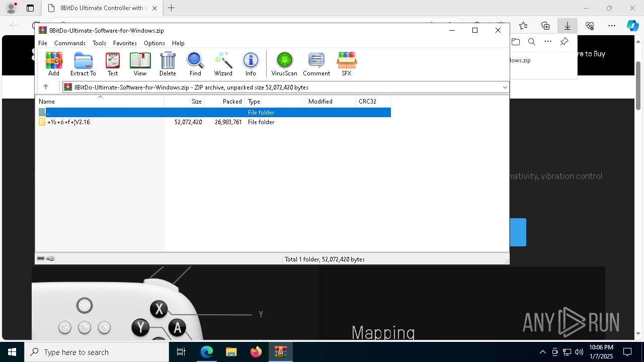Click the Add toolbar icon in WinRAR

point(54,64)
